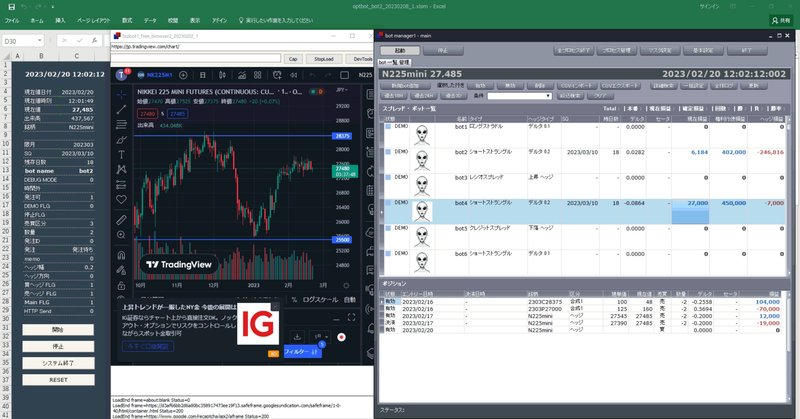Open the Fibonacci tools icon in the chart sidebar
This screenshot has width=800, height=419.
121,125
